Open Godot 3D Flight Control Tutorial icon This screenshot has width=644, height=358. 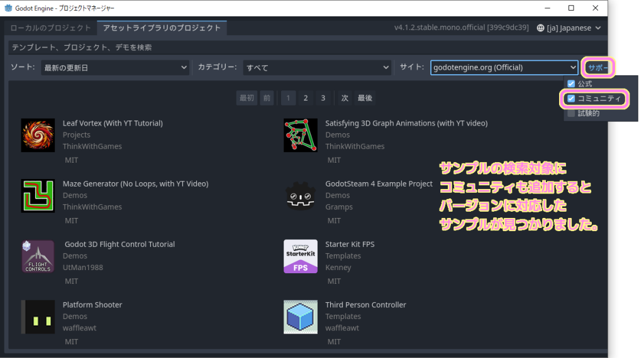click(x=38, y=256)
